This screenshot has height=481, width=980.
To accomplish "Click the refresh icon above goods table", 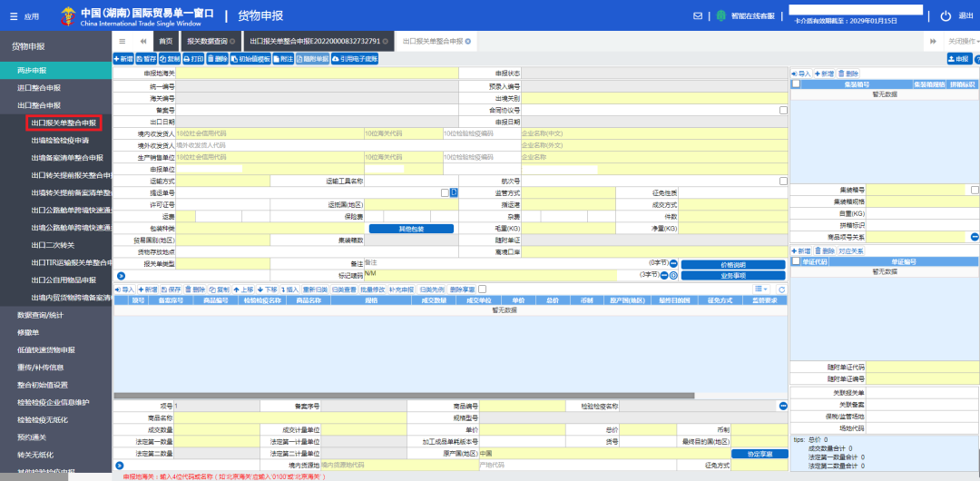I will [x=781, y=289].
